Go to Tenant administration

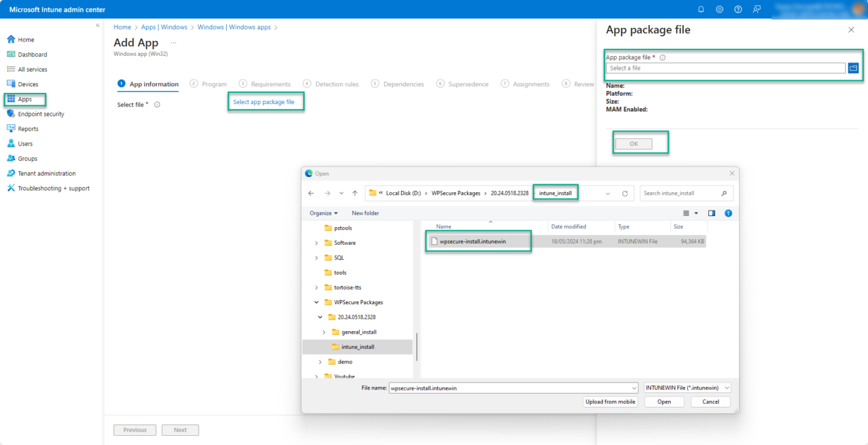(x=41, y=172)
